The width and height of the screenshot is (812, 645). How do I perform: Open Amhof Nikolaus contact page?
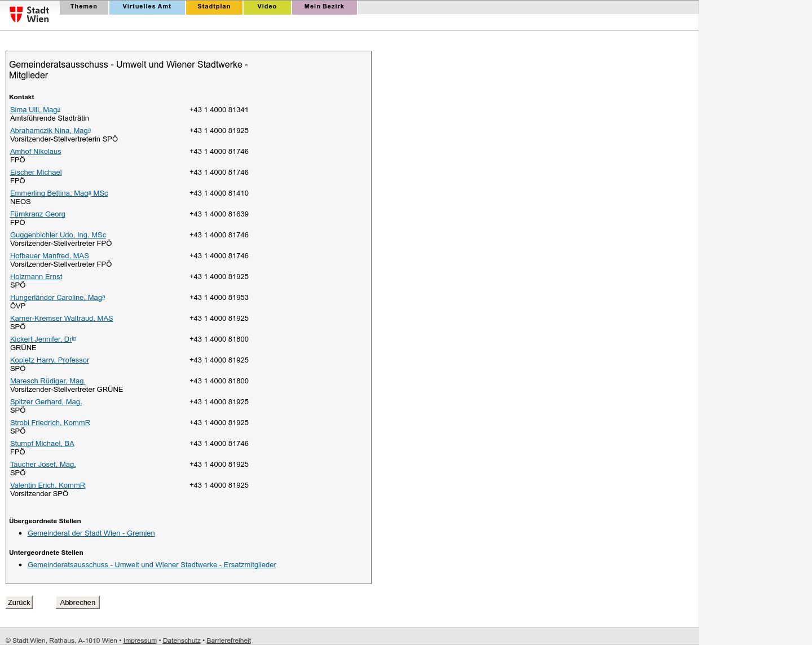[x=36, y=152]
